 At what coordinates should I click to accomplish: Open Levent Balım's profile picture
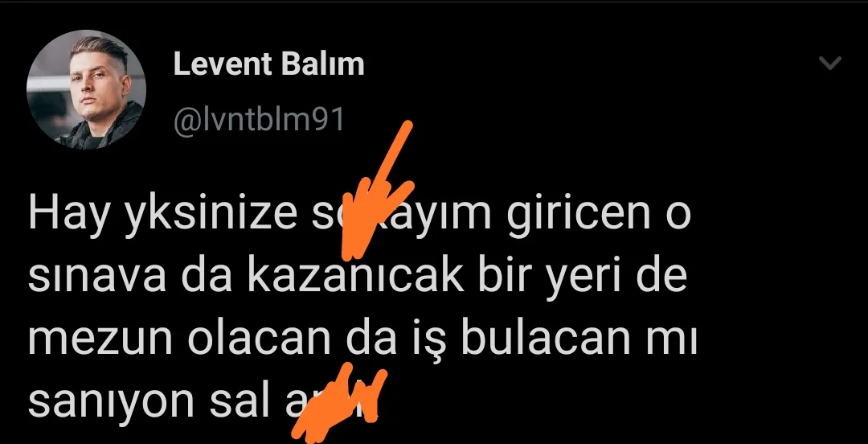click(86, 90)
